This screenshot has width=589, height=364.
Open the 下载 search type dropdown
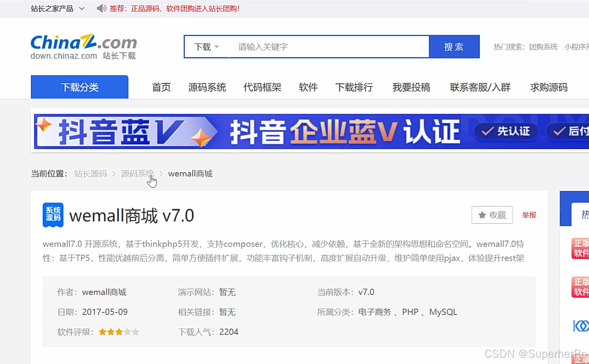pos(206,47)
